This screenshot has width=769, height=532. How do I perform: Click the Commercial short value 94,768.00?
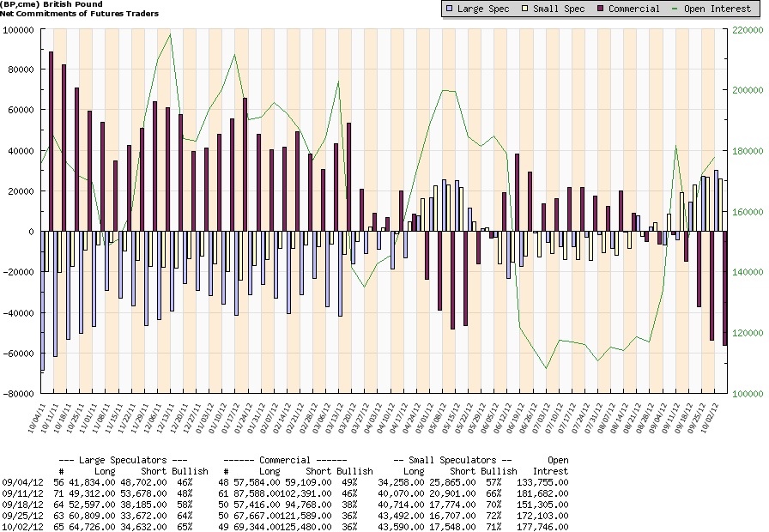coord(308,505)
